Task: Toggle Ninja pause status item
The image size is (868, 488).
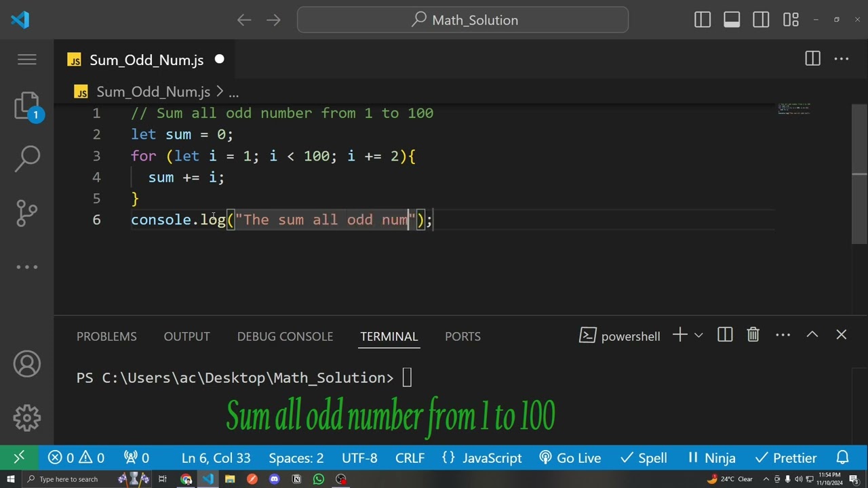Action: tap(711, 458)
